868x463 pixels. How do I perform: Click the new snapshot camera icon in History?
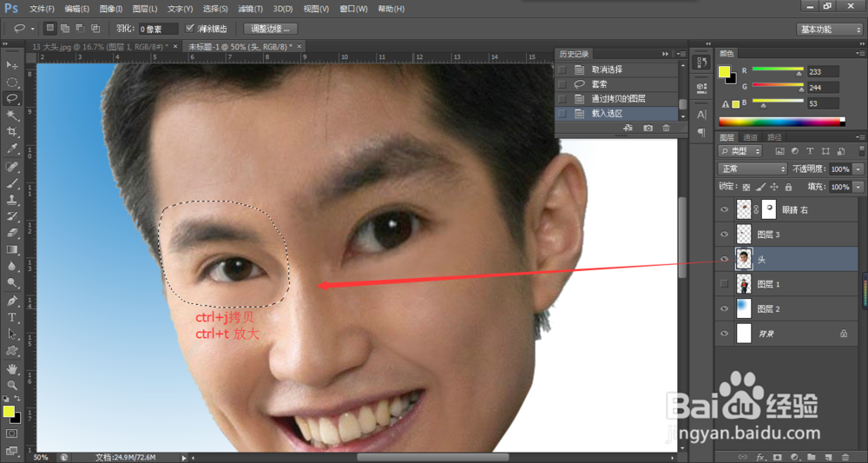tap(648, 128)
